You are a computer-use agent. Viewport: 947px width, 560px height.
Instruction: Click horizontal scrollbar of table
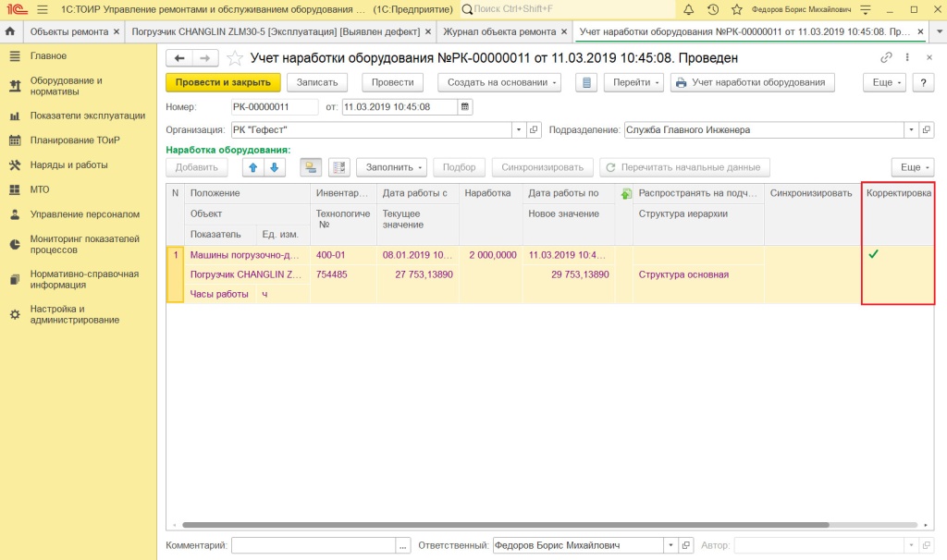(506, 525)
